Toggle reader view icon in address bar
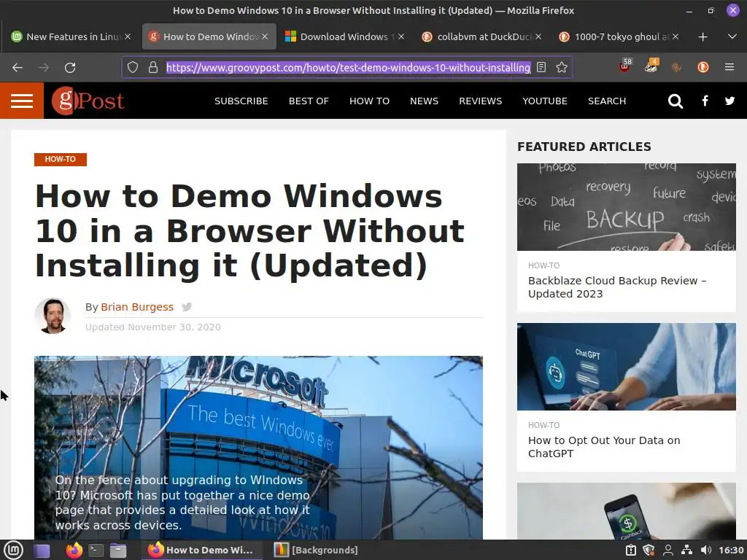This screenshot has height=560, width=747. tap(541, 68)
